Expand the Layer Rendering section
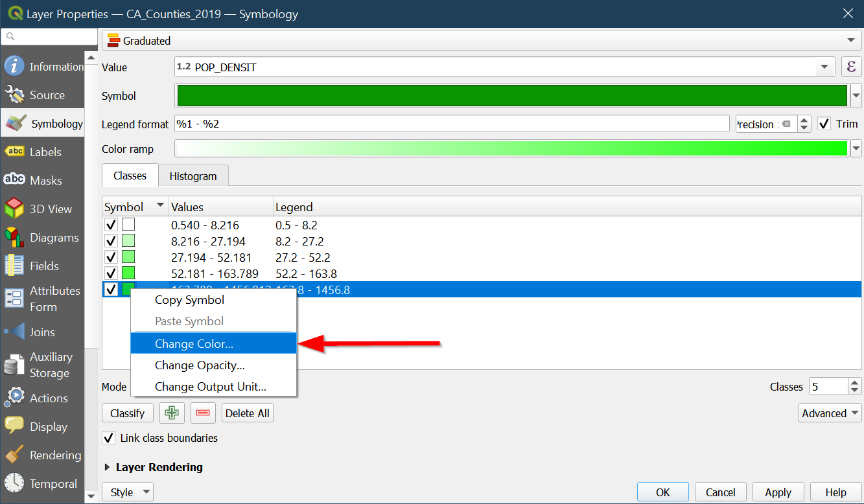Image resolution: width=864 pixels, height=504 pixels. point(108,467)
